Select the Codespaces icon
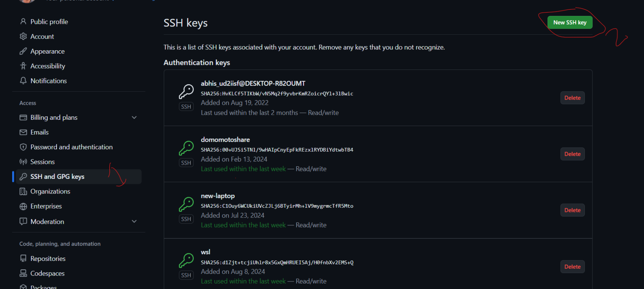This screenshot has width=644, height=289. click(23, 273)
